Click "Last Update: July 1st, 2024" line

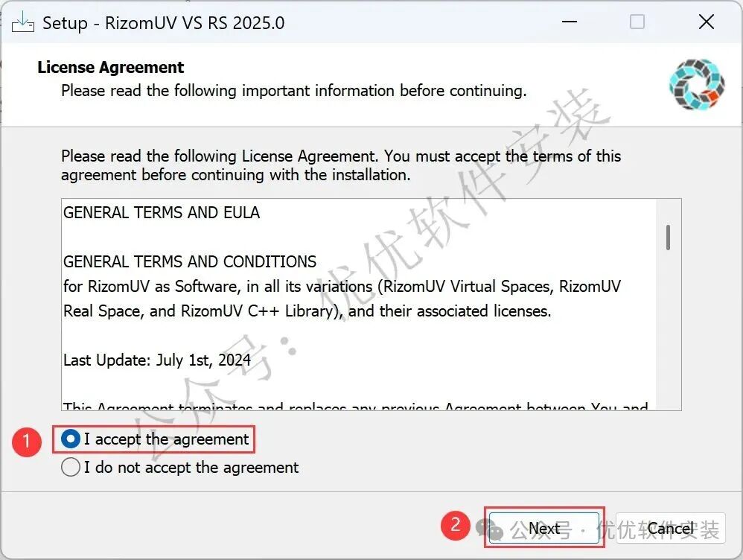pos(157,360)
